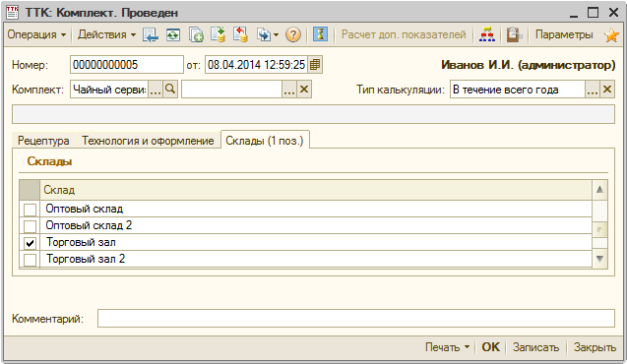Click the Записать button

tap(535, 347)
